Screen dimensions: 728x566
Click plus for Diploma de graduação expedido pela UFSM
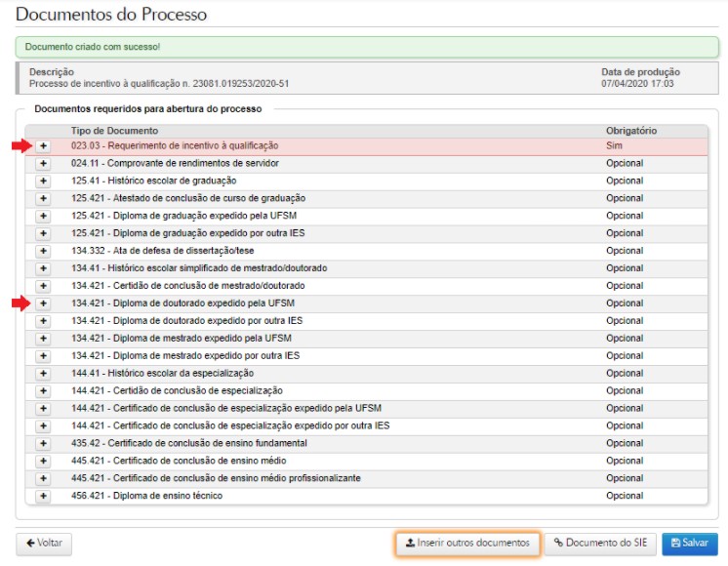pos(43,216)
